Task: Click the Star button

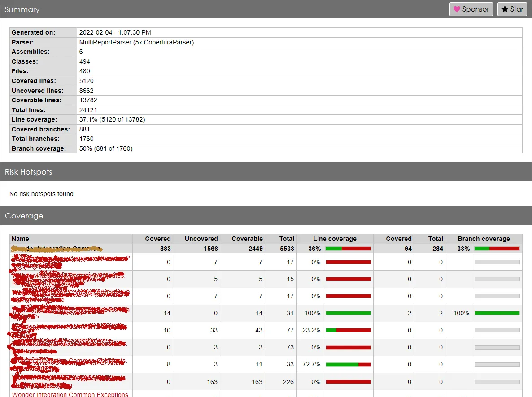Action: pyautogui.click(x=512, y=9)
